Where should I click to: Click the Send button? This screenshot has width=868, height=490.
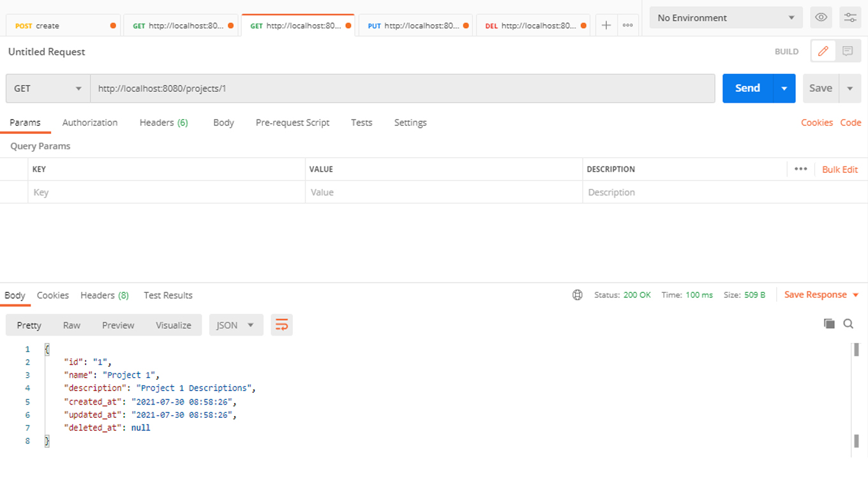click(x=747, y=88)
